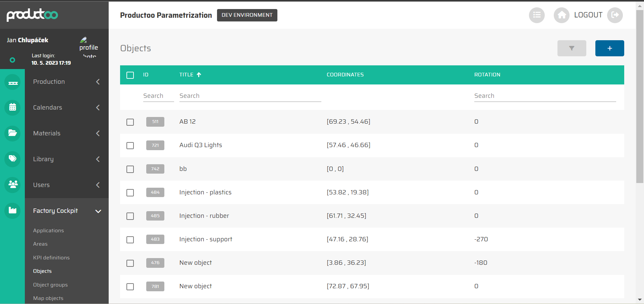This screenshot has height=304, width=644.
Task: Click the Calendars icon in sidebar
Action: coord(13,108)
